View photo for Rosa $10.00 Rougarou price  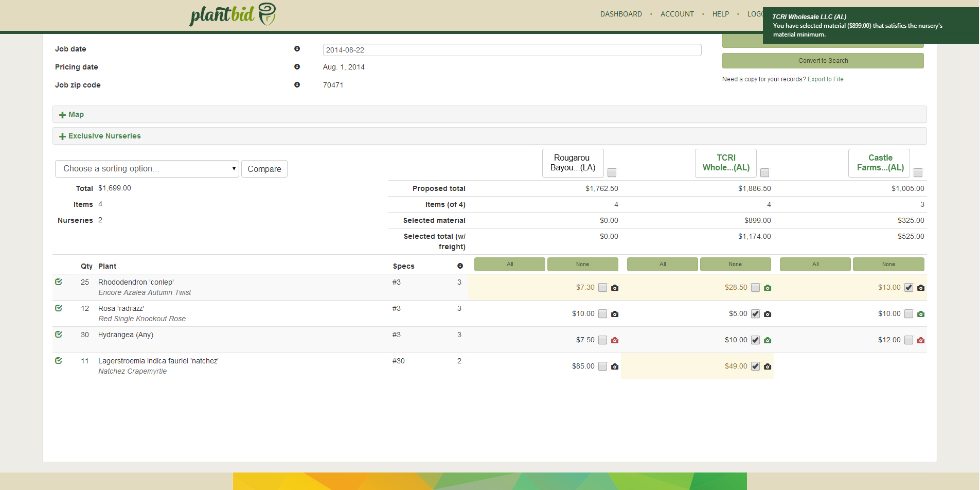[615, 314]
